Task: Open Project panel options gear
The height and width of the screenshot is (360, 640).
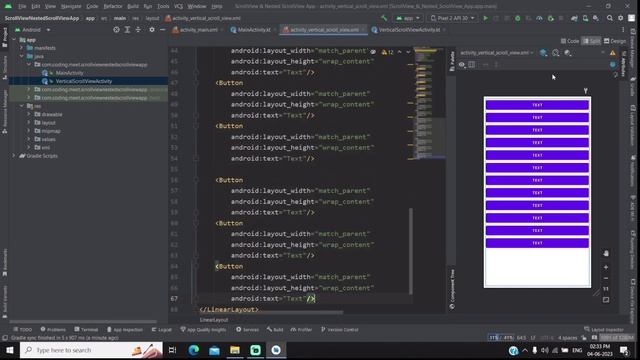Action: coord(152,30)
